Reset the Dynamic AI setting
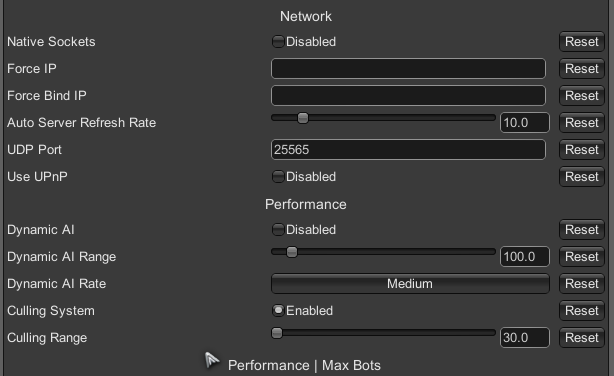This screenshot has height=376, width=614. [581, 230]
